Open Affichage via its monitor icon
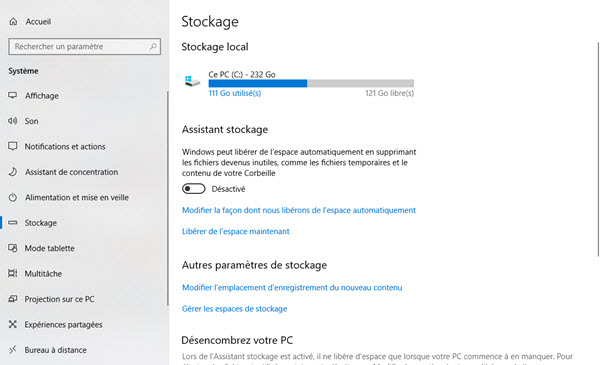 click(13, 95)
